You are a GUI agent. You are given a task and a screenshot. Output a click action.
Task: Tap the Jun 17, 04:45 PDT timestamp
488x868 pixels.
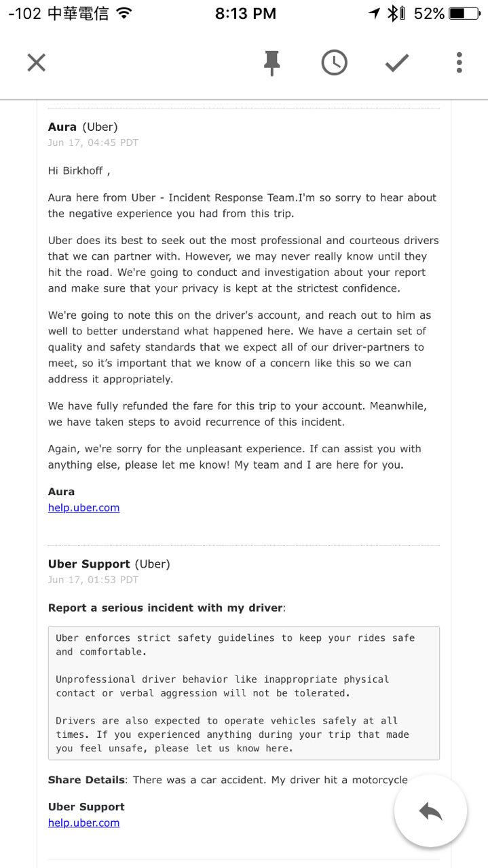click(93, 142)
